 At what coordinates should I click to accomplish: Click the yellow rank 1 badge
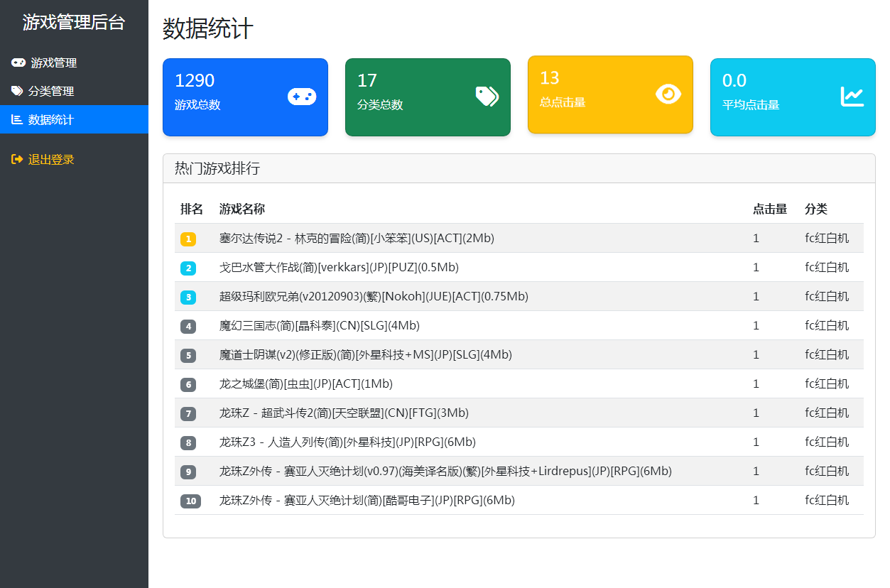click(188, 238)
